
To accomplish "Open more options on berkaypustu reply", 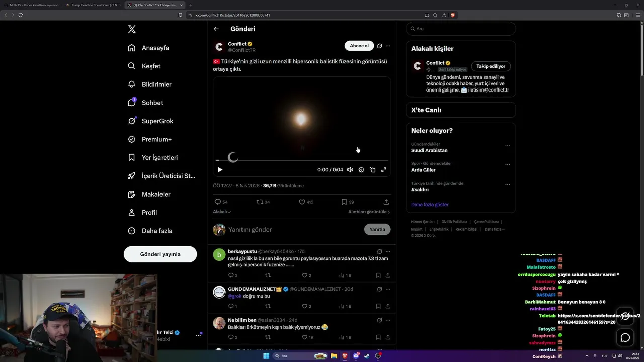I will click(x=388, y=251).
